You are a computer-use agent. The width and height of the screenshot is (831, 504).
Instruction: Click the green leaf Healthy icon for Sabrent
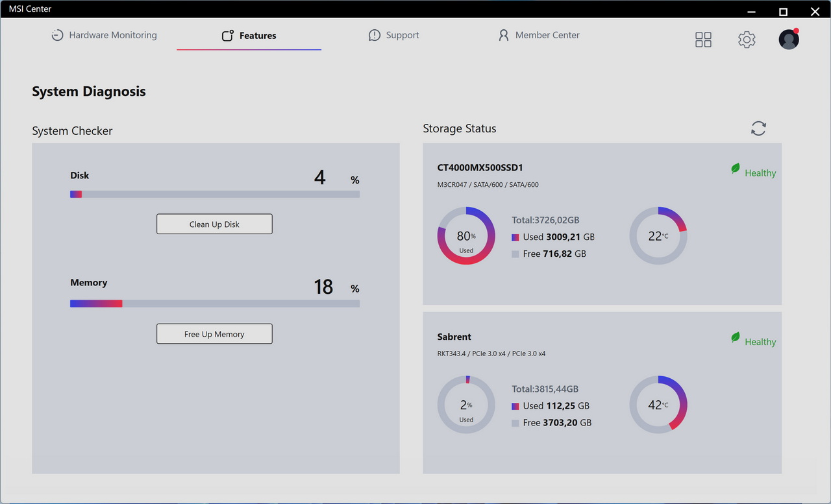tap(736, 338)
